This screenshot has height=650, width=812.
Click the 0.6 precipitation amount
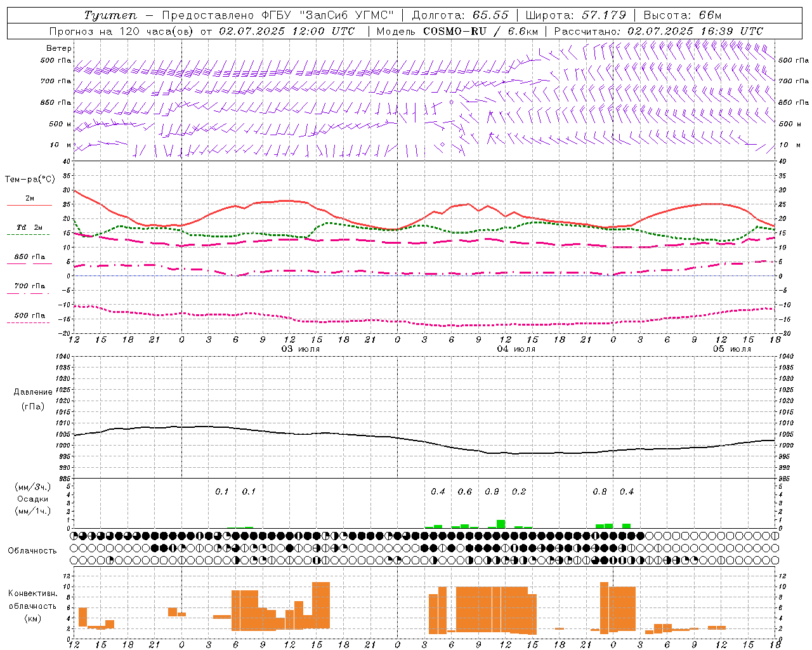[x=465, y=492]
